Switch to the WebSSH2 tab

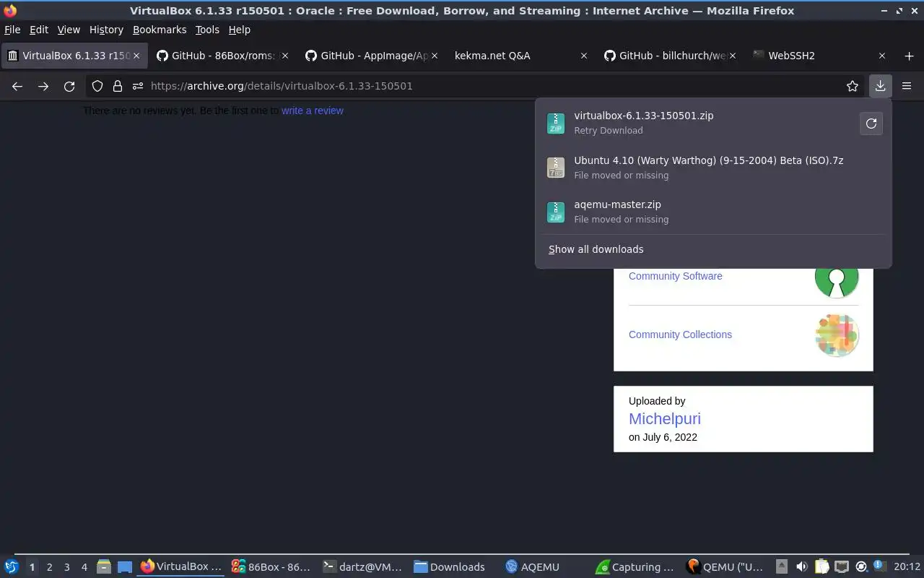(819, 56)
